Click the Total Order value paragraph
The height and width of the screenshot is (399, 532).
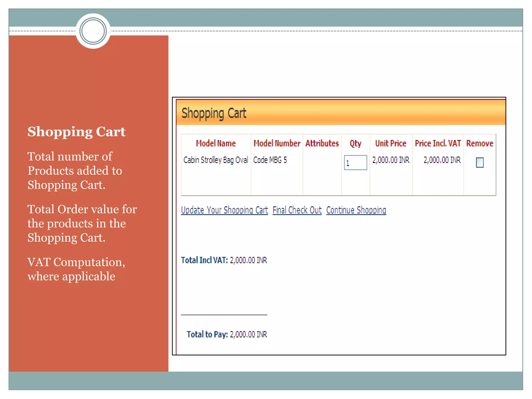pyautogui.click(x=82, y=223)
